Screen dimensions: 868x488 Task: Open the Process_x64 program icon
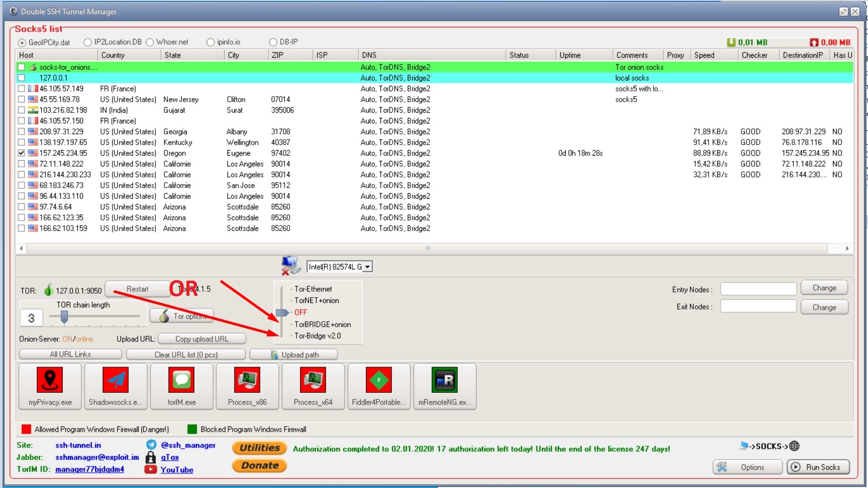click(313, 380)
